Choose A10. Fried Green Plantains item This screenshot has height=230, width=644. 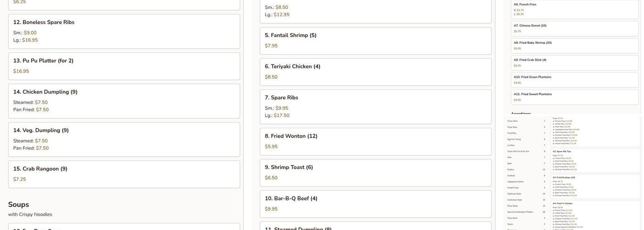pos(575,80)
